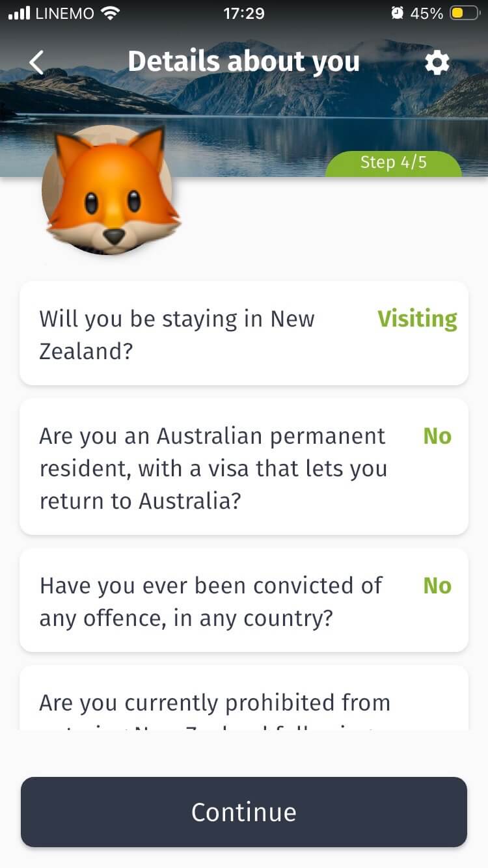The image size is (488, 868).
Task: Tap the back arrow icon
Action: pyautogui.click(x=36, y=62)
